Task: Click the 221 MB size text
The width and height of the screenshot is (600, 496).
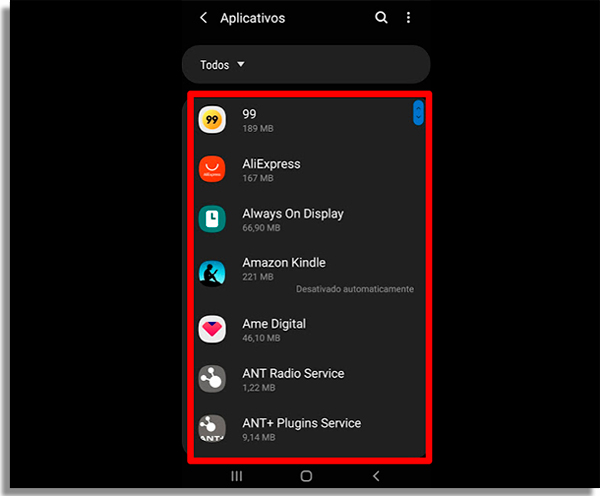Action: click(x=258, y=277)
